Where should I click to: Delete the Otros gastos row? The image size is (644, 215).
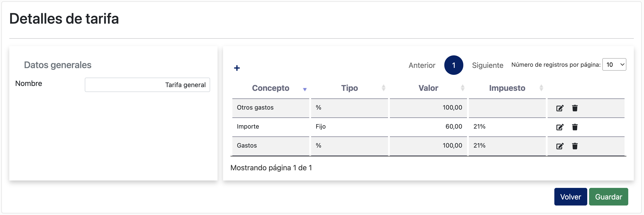click(575, 108)
